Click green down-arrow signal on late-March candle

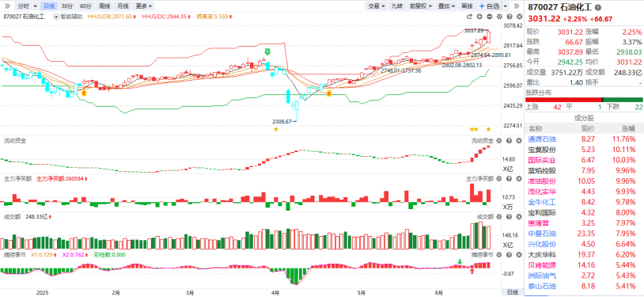coord(267,51)
